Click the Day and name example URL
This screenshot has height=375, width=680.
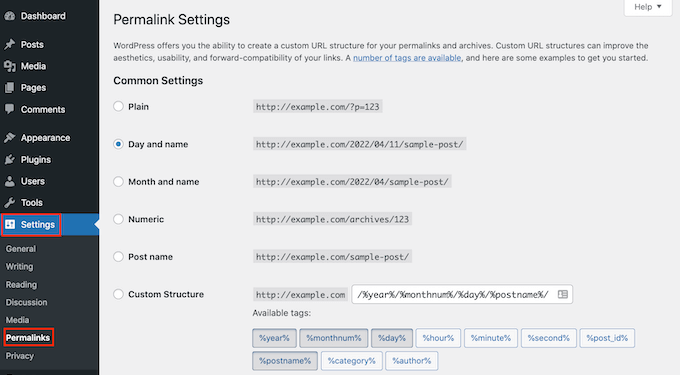pos(360,144)
